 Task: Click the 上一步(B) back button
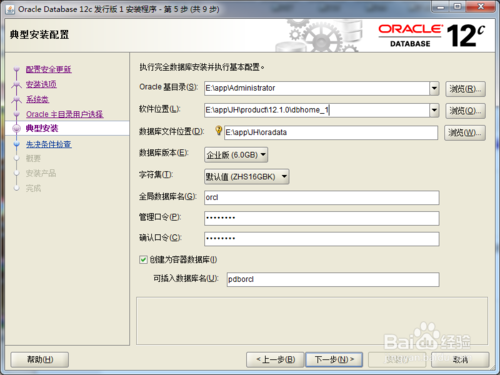pos(275,360)
